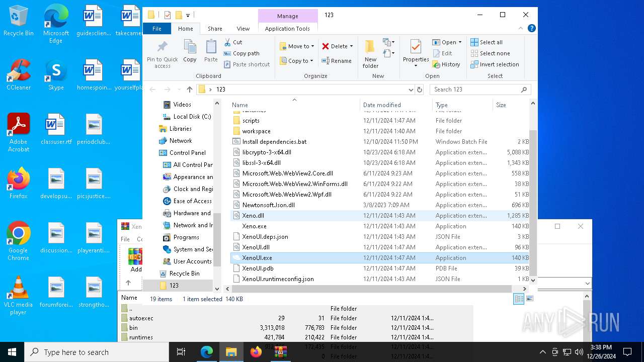This screenshot has height=362, width=644.
Task: Select Network in navigation pane
Action: 176,141
